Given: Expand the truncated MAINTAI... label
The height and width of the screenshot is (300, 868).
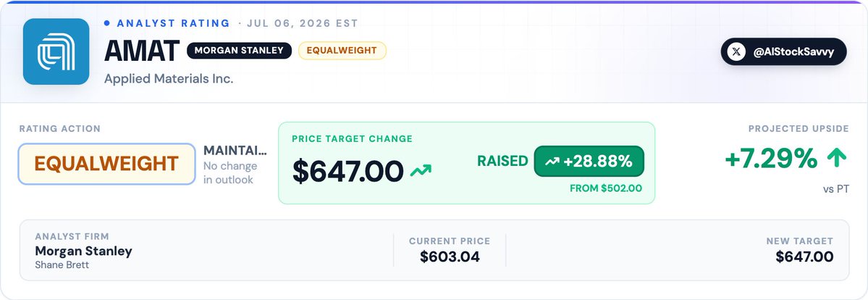Looking at the screenshot, I should [x=235, y=150].
